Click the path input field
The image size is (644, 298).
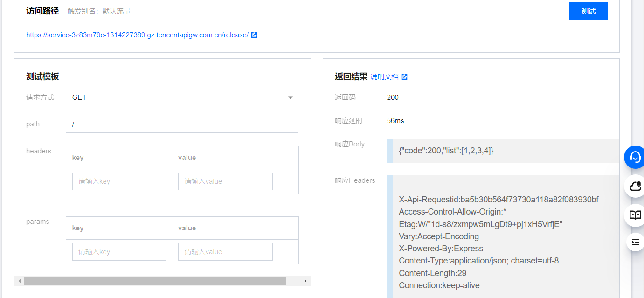tap(181, 125)
